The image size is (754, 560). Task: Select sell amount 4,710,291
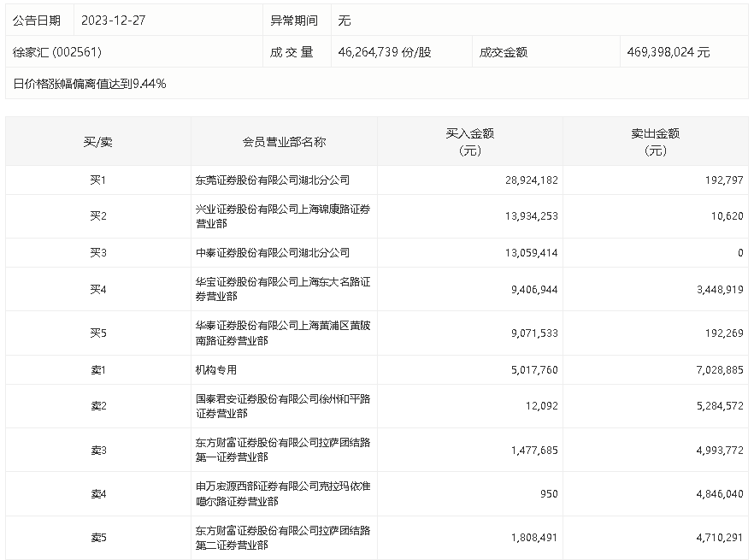coord(720,538)
